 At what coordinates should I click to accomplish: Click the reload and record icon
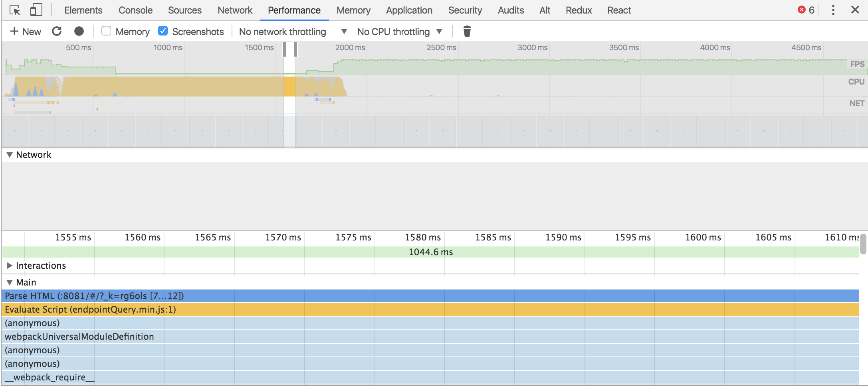click(57, 31)
